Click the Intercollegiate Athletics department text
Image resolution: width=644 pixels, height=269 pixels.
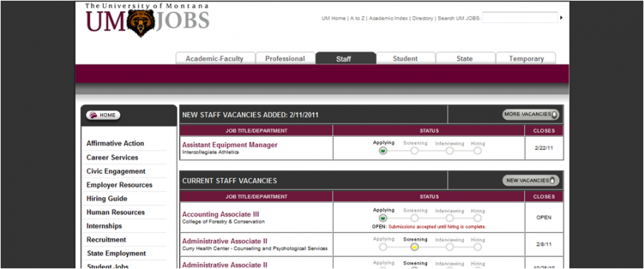tap(210, 152)
